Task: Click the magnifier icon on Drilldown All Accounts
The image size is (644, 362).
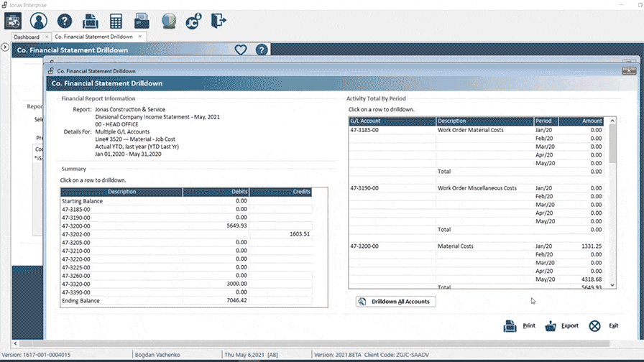Action: [x=362, y=301]
